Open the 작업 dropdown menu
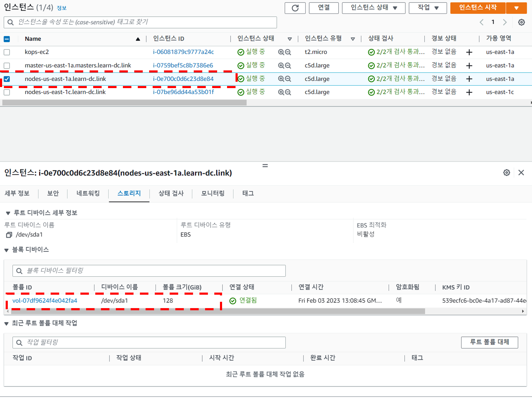Image resolution: width=532 pixels, height=398 pixels. [428, 8]
